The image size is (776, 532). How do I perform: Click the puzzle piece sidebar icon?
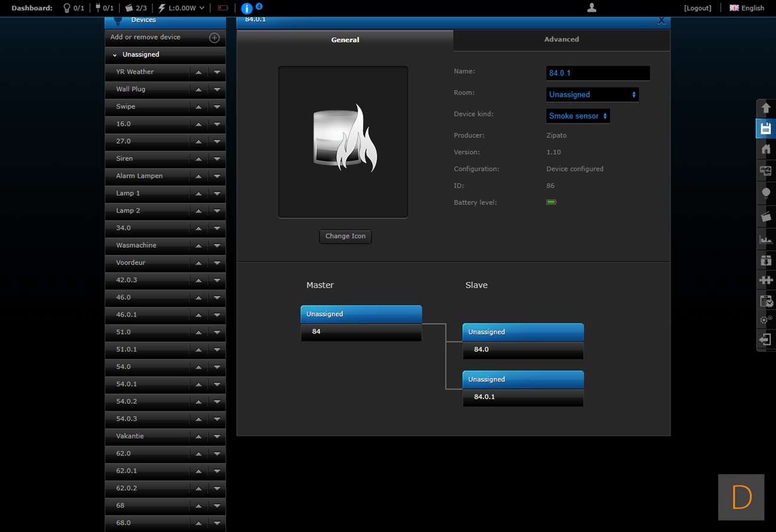[766, 279]
